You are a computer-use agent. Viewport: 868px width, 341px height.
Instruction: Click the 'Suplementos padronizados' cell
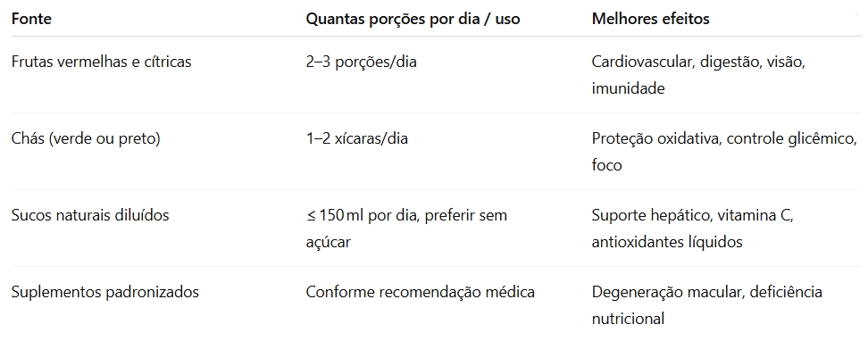pos(105,292)
